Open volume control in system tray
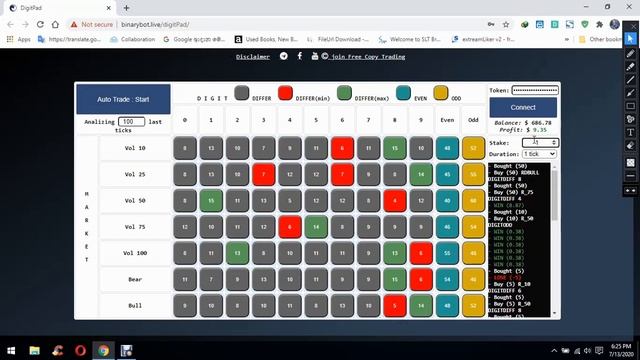640x360 pixels. click(x=587, y=351)
